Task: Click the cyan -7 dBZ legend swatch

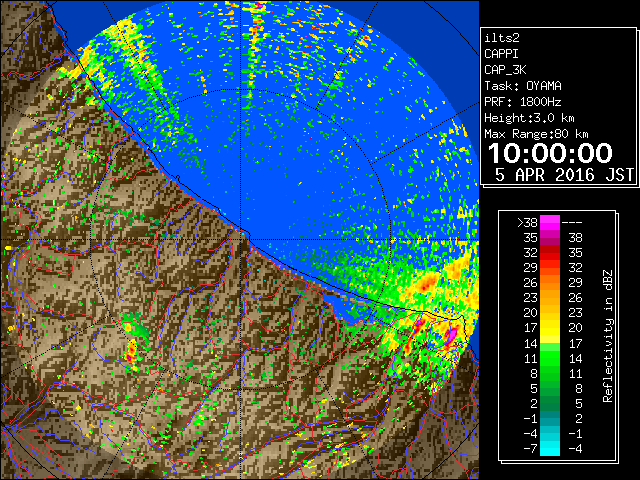Action: coord(550,449)
